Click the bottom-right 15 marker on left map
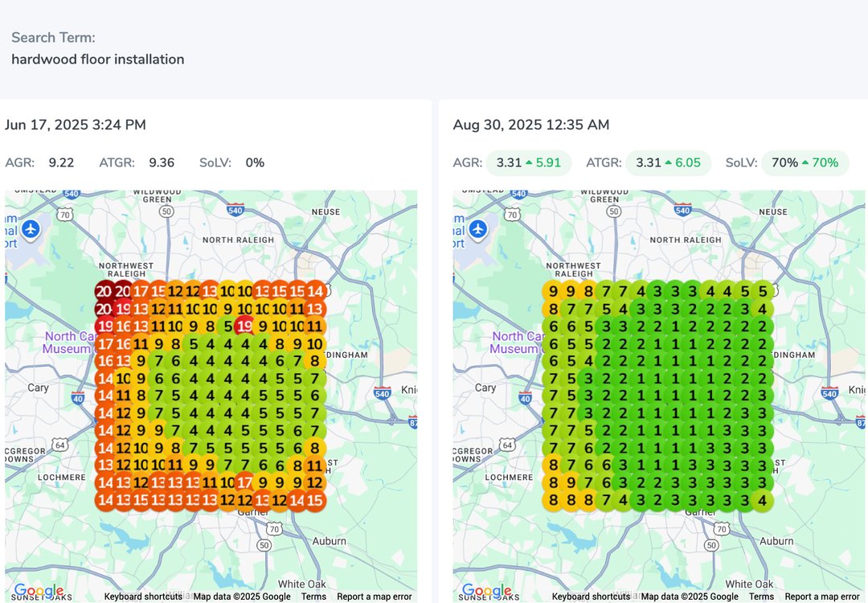This screenshot has width=868, height=603. [x=316, y=499]
